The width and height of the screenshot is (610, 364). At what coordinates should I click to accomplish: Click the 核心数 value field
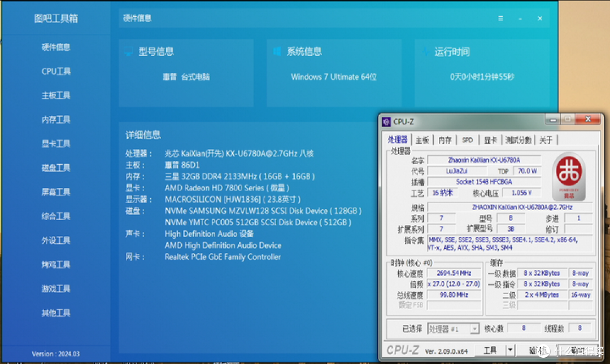pyautogui.click(x=524, y=328)
